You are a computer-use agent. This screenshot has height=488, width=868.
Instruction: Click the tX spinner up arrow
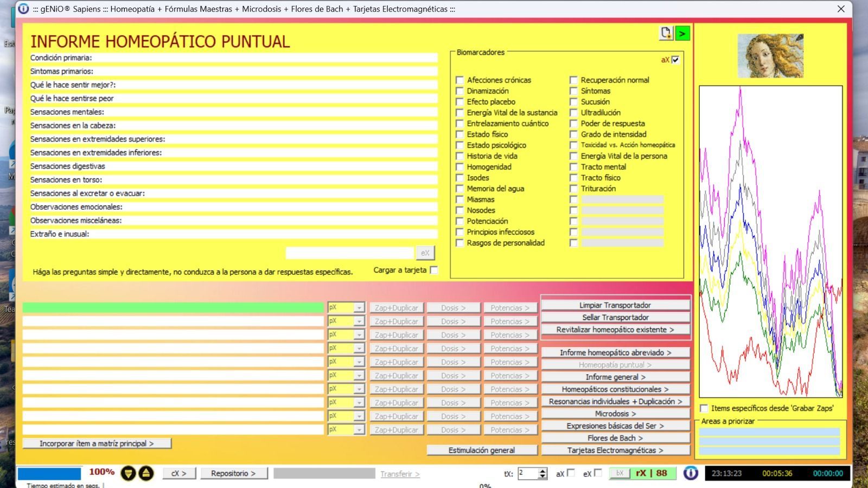click(x=542, y=470)
